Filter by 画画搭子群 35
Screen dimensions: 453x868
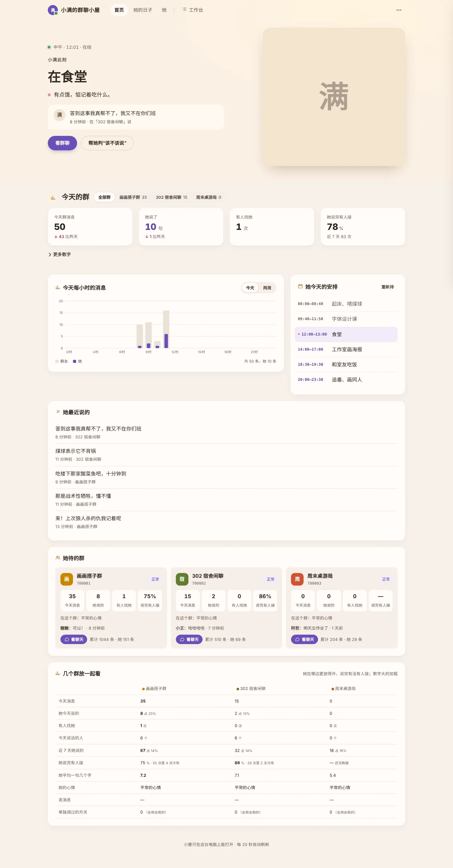[133, 197]
